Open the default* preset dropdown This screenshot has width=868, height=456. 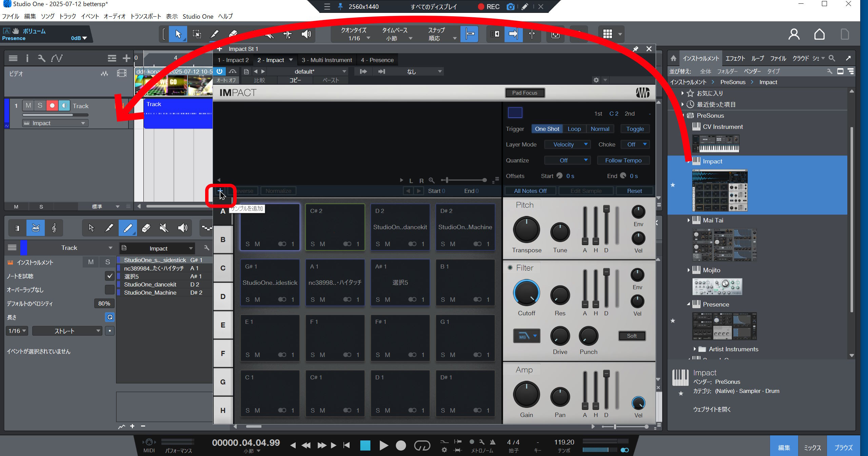coord(309,72)
